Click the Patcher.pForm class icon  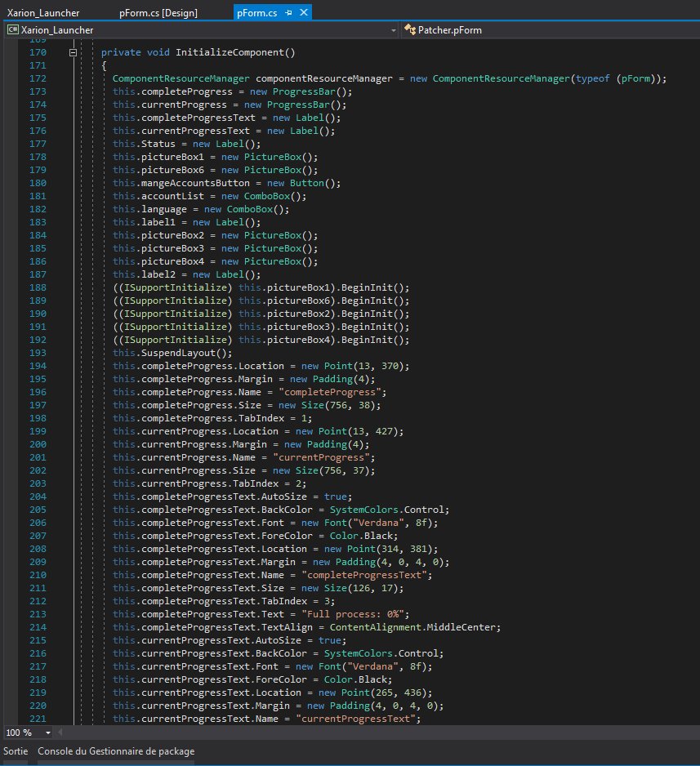click(x=409, y=29)
